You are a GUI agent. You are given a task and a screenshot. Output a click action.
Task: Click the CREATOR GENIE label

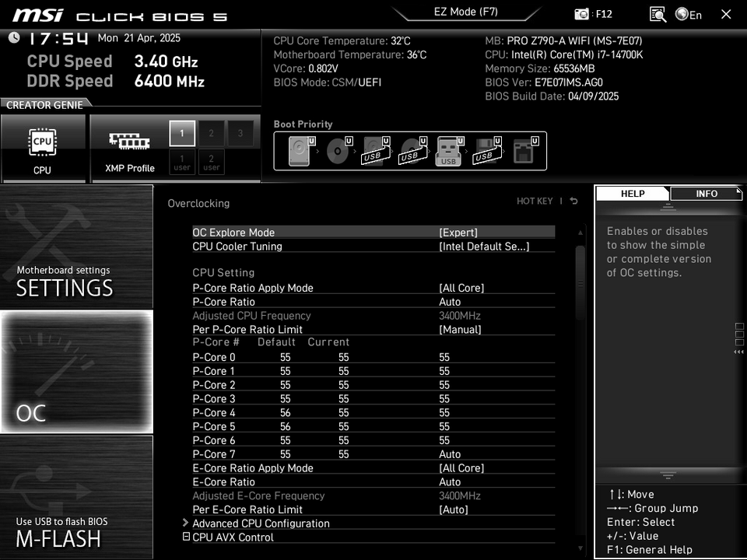[44, 105]
